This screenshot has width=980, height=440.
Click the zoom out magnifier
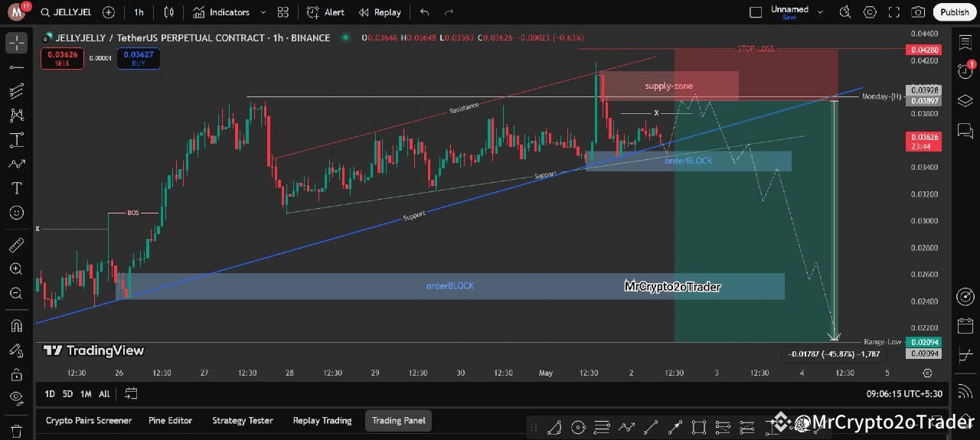coord(16,294)
